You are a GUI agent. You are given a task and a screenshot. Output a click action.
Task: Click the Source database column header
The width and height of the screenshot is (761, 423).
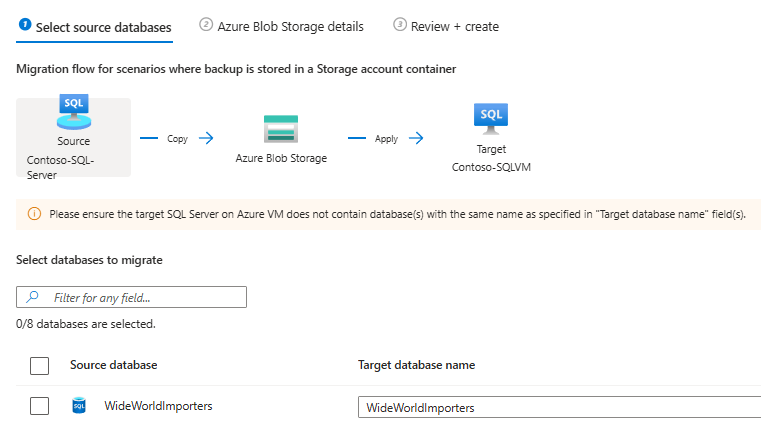tap(113, 365)
